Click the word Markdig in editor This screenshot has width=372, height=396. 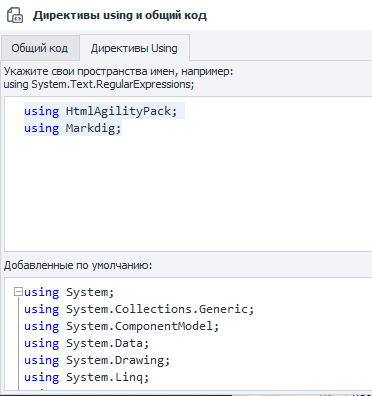pos(90,128)
